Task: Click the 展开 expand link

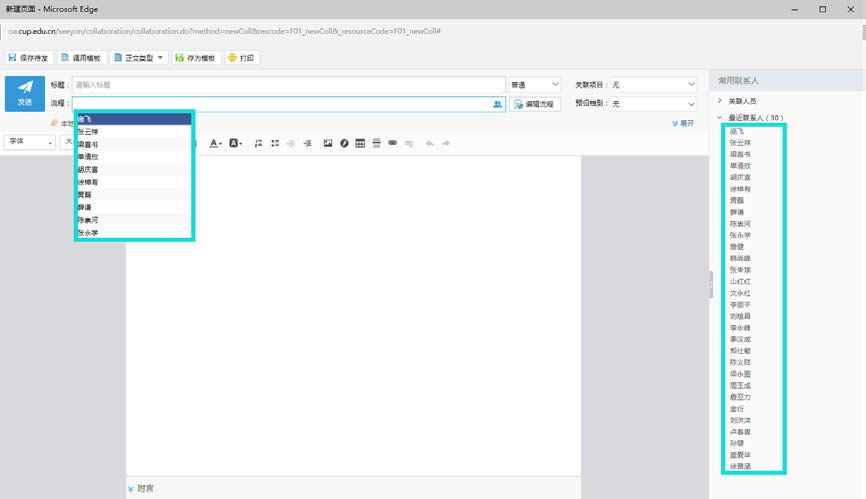Action: pos(683,123)
